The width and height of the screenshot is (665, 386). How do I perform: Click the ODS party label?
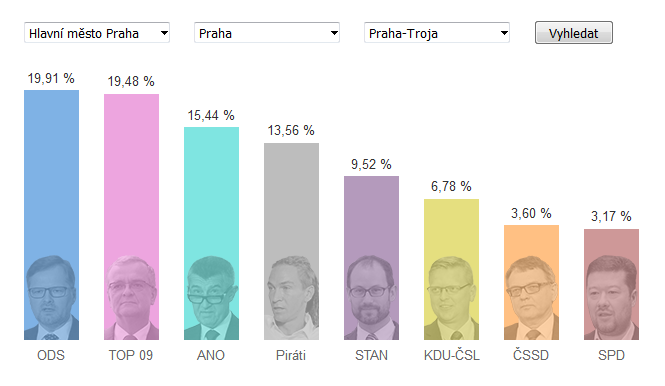[51, 355]
